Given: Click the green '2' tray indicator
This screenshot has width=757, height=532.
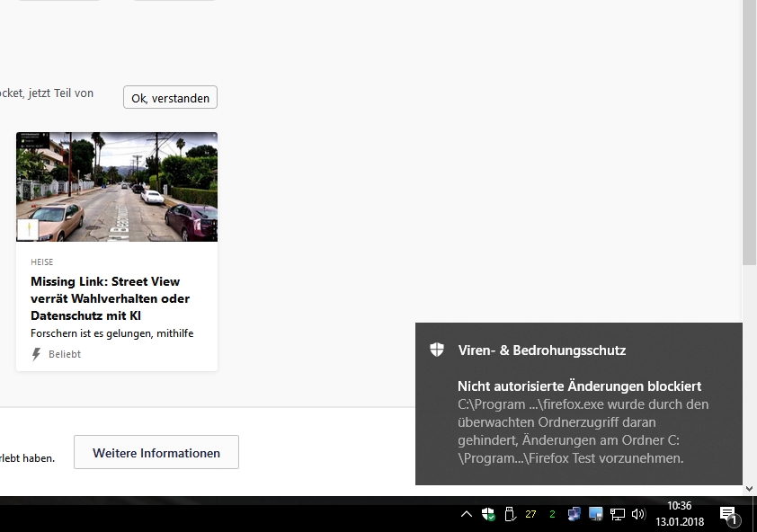Looking at the screenshot, I should 552,514.
